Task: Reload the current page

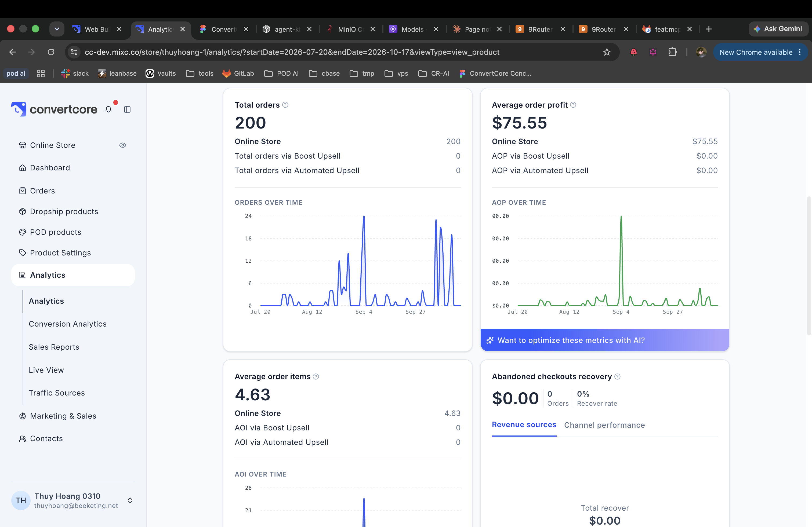Action: 51,52
